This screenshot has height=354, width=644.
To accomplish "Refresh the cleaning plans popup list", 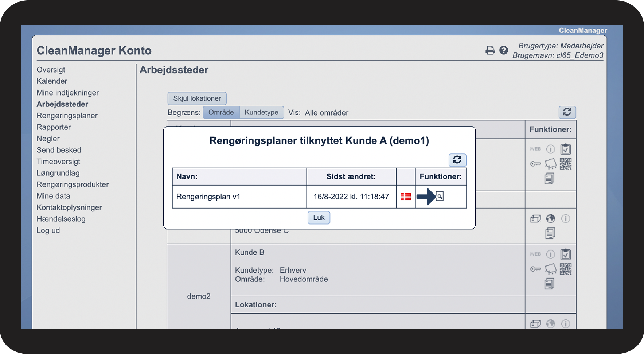I will click(x=457, y=160).
